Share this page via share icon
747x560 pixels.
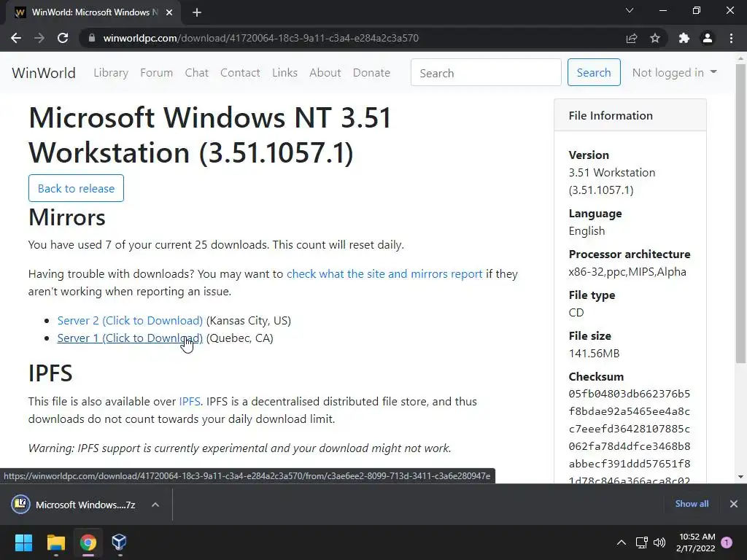(632, 38)
